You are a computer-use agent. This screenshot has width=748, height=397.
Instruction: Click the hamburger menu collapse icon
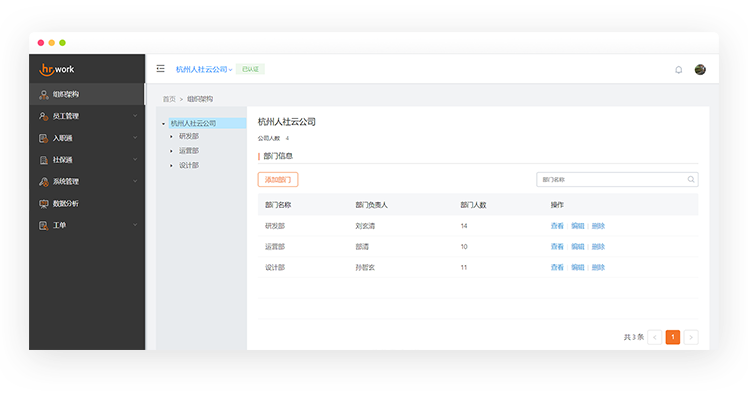161,69
